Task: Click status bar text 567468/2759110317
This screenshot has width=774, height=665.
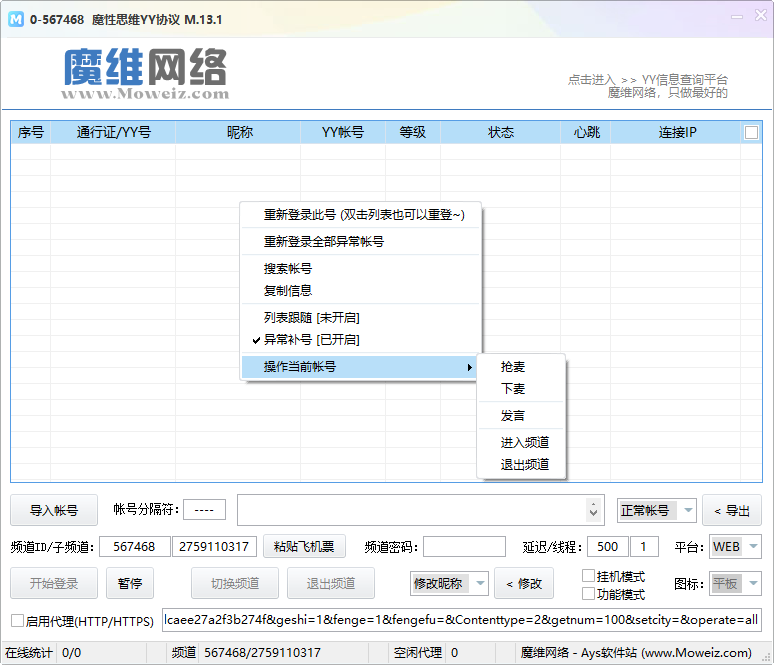Action: coord(263,653)
